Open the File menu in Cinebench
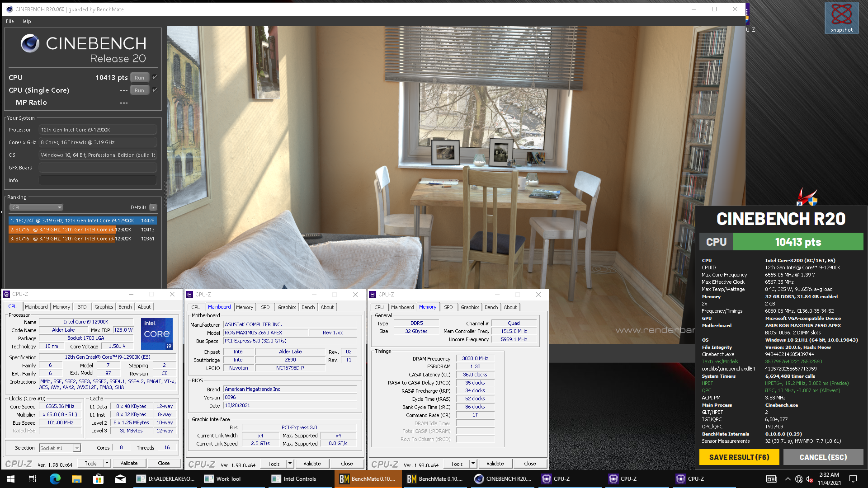Viewport: 868px width, 488px height. [x=10, y=21]
